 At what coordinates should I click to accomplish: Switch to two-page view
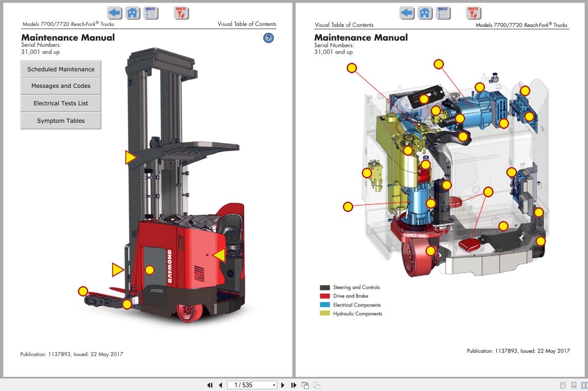pyautogui.click(x=584, y=385)
